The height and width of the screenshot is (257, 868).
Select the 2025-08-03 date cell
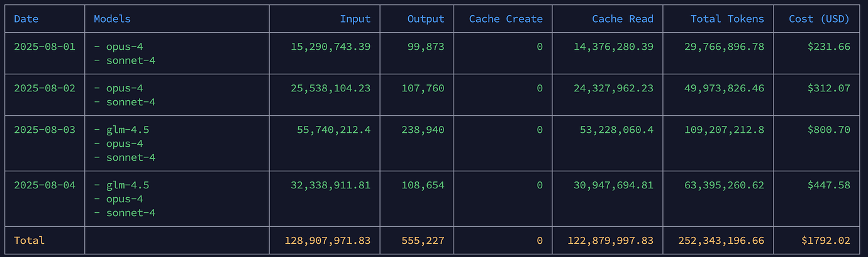pos(45,130)
